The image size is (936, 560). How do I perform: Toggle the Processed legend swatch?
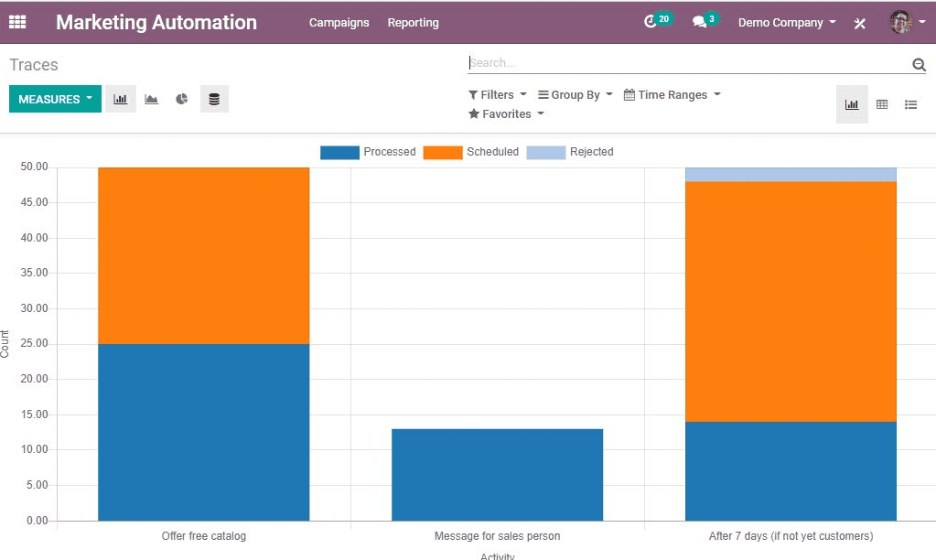pos(339,152)
